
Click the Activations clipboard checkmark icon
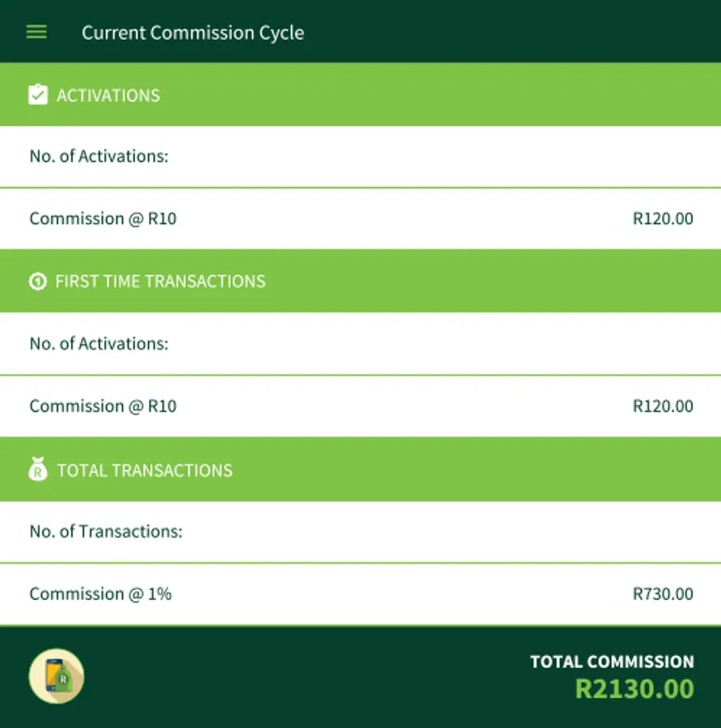pos(38,95)
